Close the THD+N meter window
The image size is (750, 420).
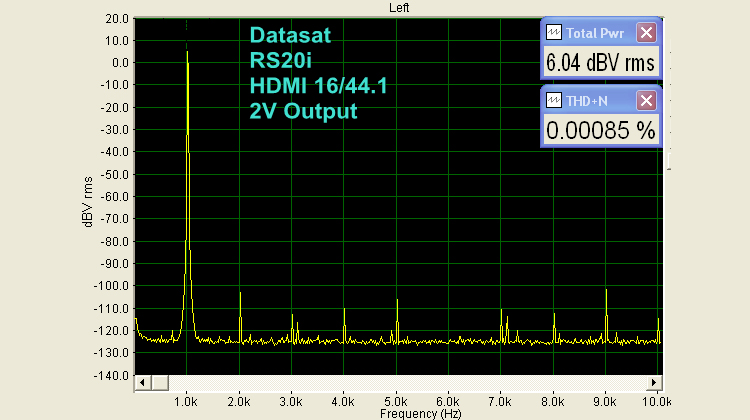tap(646, 100)
